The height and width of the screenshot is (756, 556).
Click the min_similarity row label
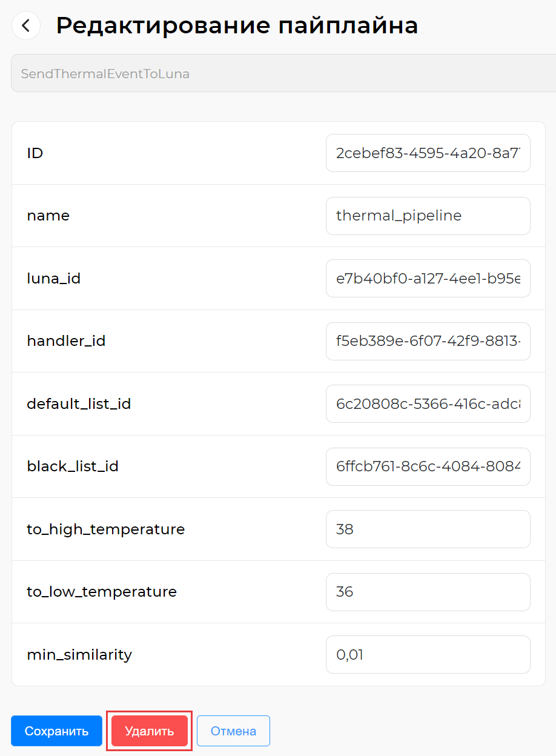pyautogui.click(x=79, y=655)
